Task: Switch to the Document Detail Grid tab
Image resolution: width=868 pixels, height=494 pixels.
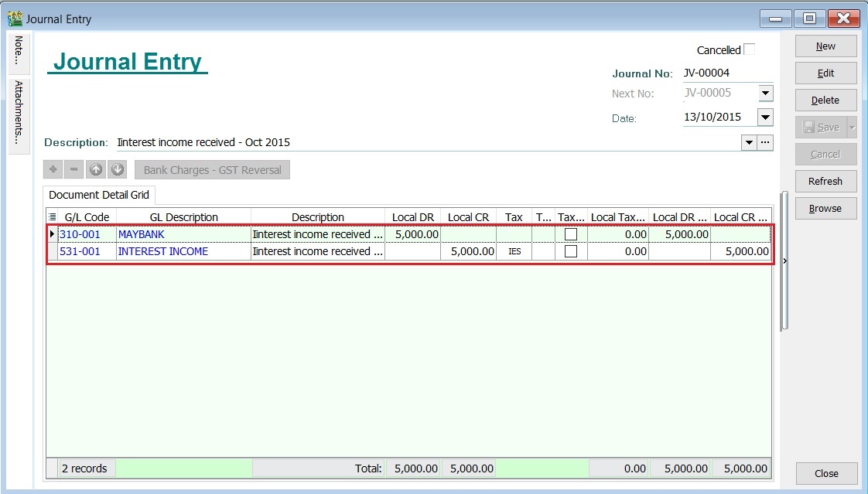Action: tap(98, 195)
